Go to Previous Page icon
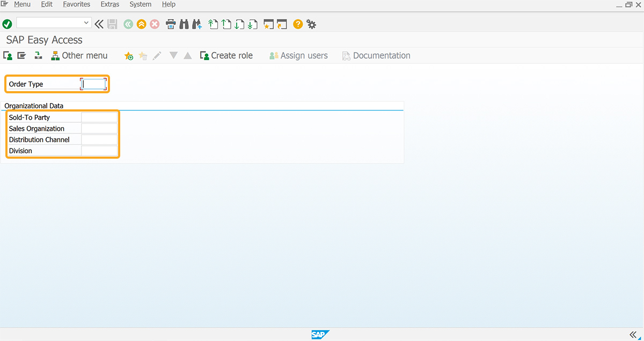644x341 pixels. pos(226,24)
